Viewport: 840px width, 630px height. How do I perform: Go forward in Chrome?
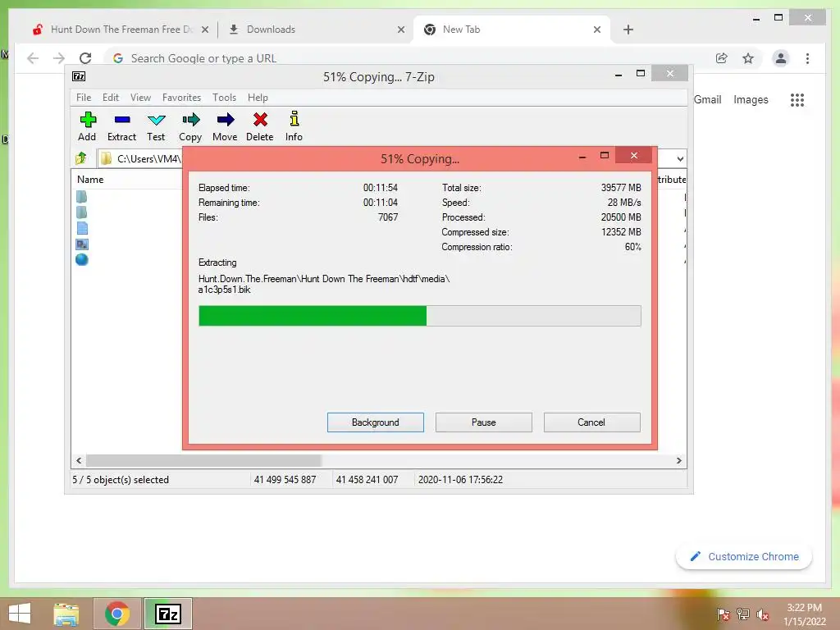click(x=59, y=58)
